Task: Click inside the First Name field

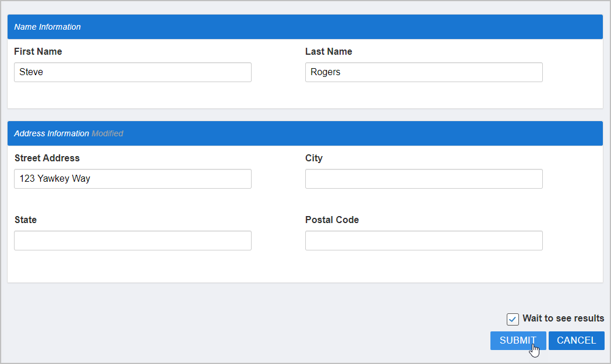Action: (132, 72)
